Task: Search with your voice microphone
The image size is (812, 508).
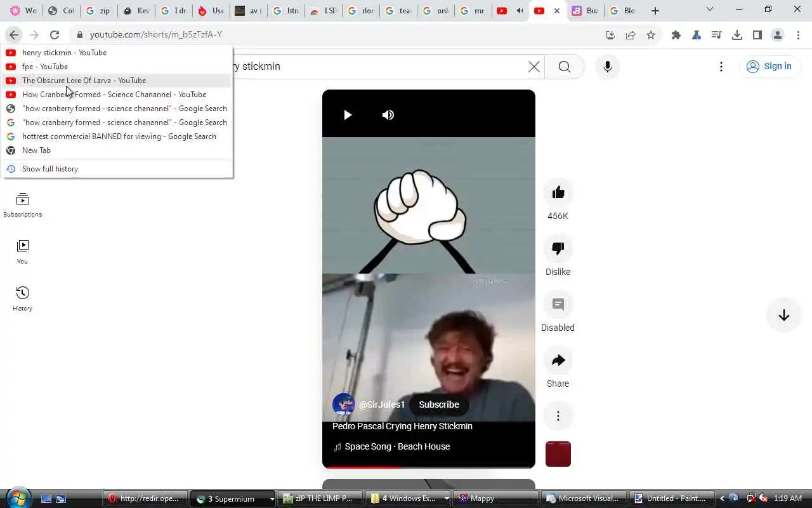Action: pos(608,67)
